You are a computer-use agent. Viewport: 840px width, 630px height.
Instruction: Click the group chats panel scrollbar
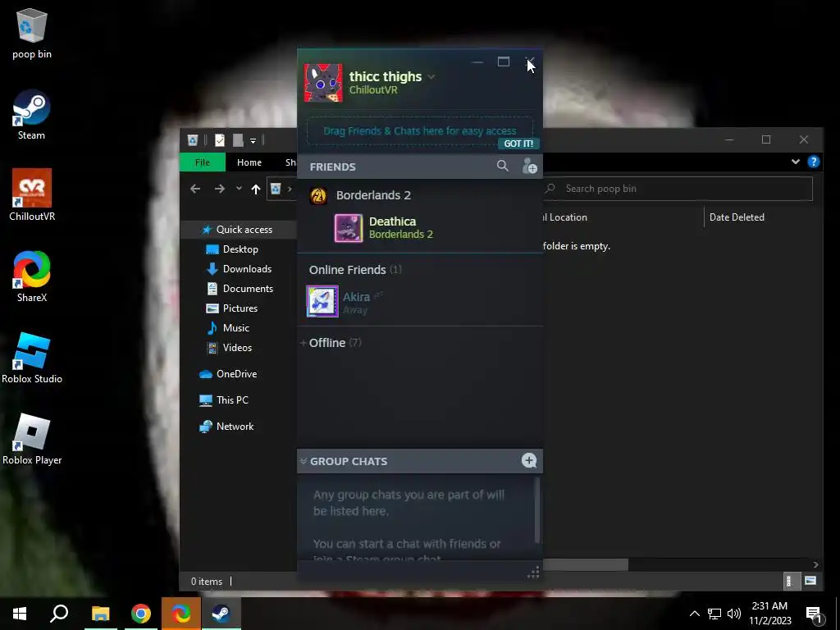[x=537, y=510]
